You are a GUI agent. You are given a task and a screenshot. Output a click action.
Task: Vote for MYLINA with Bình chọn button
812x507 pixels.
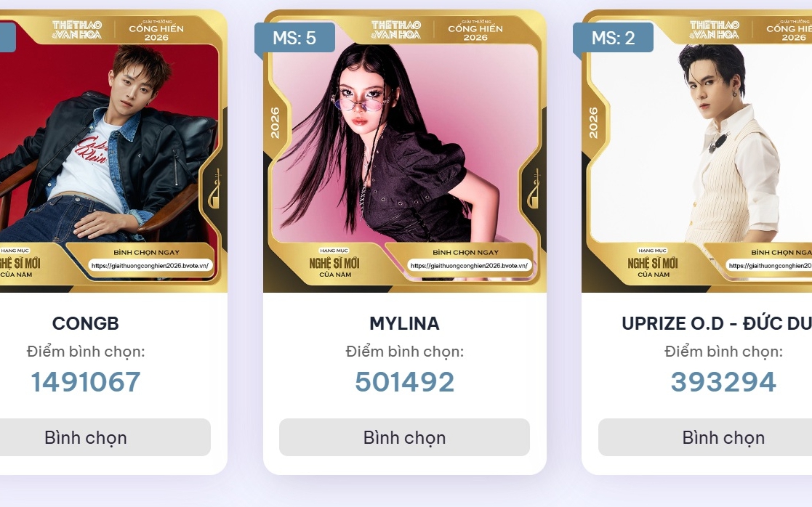click(404, 437)
